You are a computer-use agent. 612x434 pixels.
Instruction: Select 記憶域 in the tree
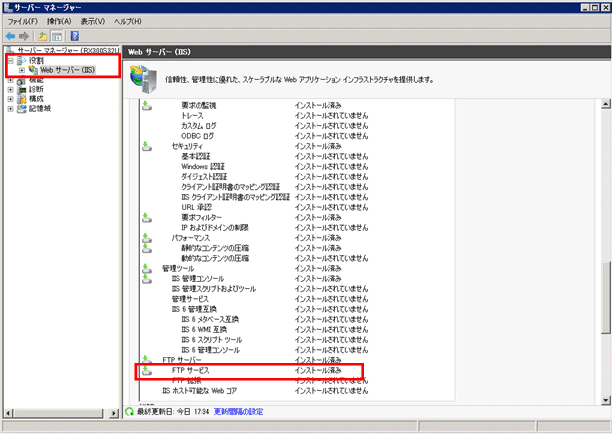[x=40, y=108]
